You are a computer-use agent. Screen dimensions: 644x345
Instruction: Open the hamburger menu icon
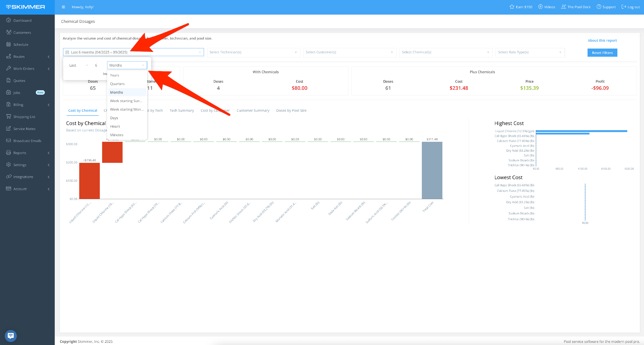tap(63, 7)
